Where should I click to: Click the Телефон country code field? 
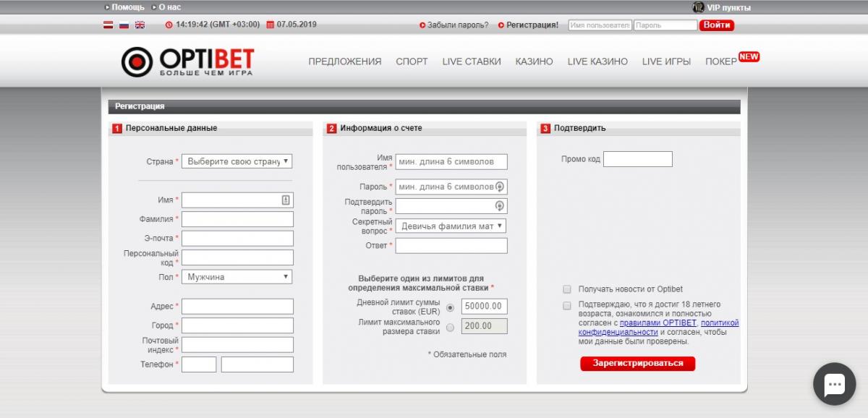point(199,364)
